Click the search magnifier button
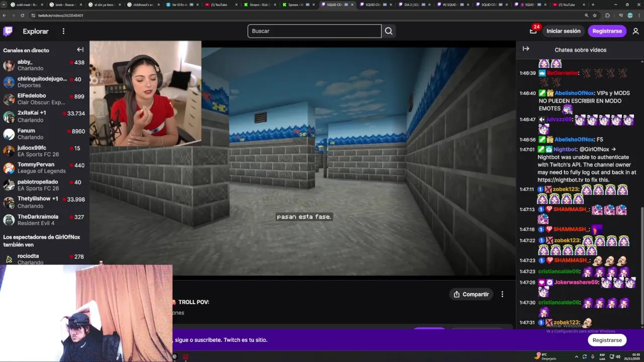 pyautogui.click(x=388, y=31)
